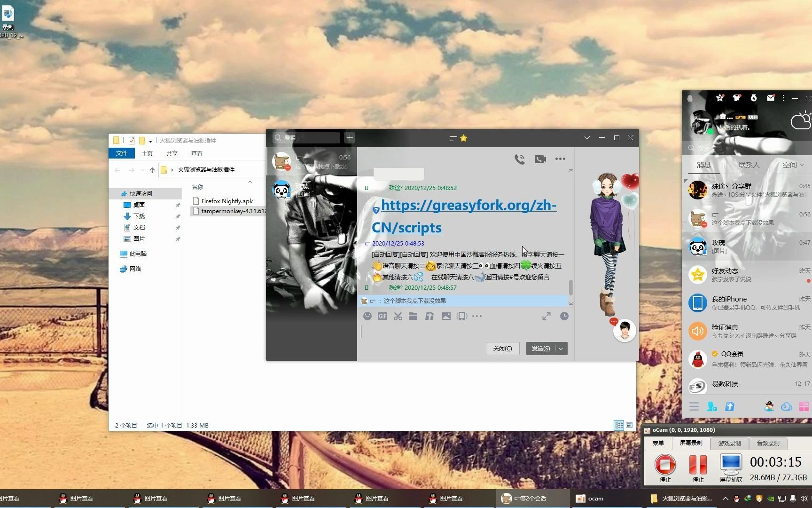The width and height of the screenshot is (812, 508).
Task: Select the screenshot scissors tool
Action: (x=398, y=316)
